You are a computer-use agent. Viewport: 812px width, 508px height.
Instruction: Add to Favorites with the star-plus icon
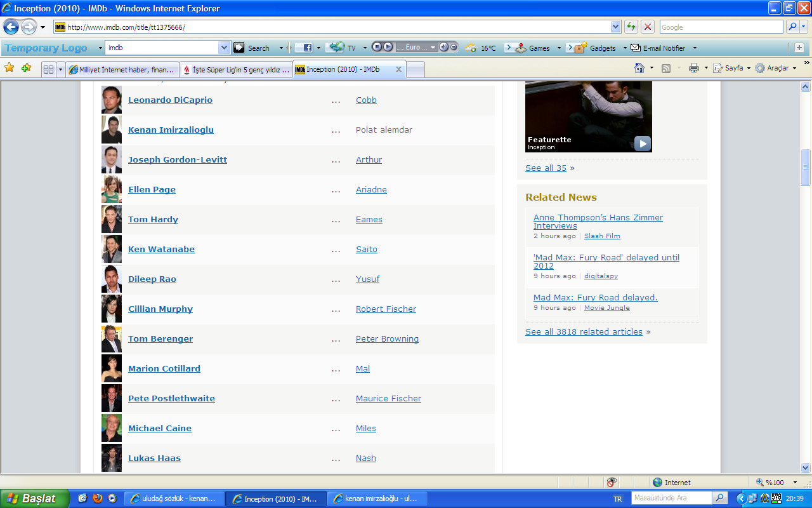26,68
